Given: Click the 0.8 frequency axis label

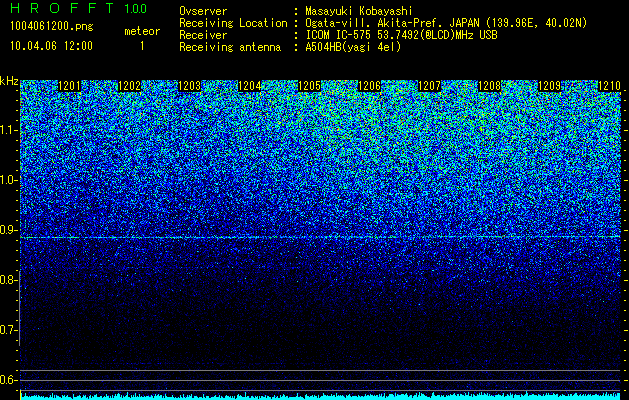Looking at the screenshot, I should pyautogui.click(x=8, y=280).
